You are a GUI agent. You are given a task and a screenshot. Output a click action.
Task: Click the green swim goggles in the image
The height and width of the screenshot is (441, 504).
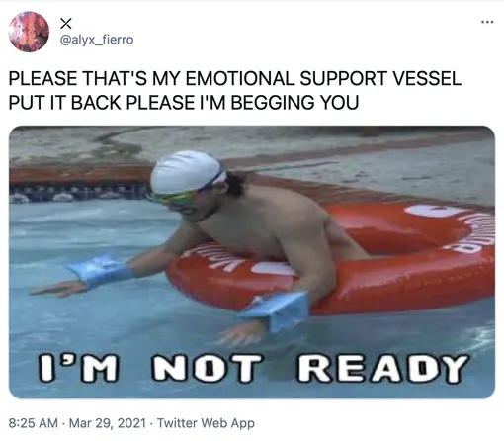[x=173, y=198]
